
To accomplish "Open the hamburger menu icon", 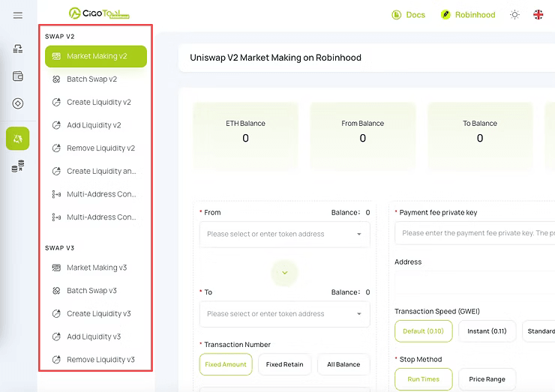I will pos(18,15).
